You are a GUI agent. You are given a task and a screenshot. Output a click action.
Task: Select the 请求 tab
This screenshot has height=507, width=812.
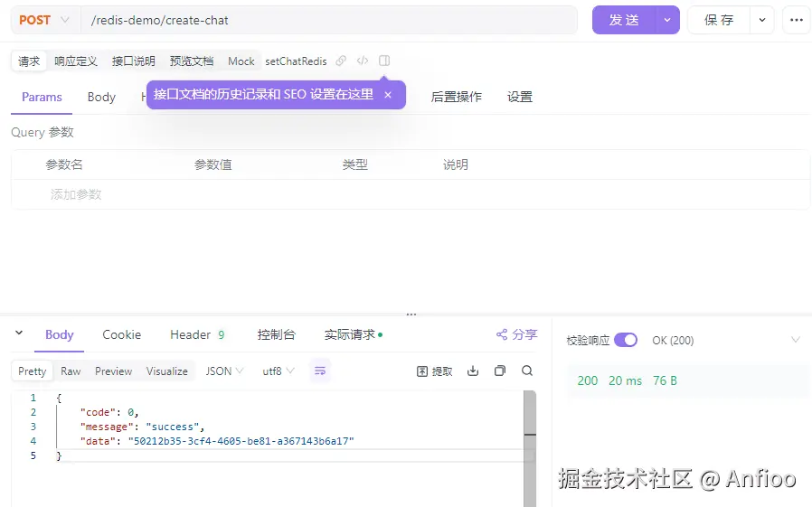29,61
